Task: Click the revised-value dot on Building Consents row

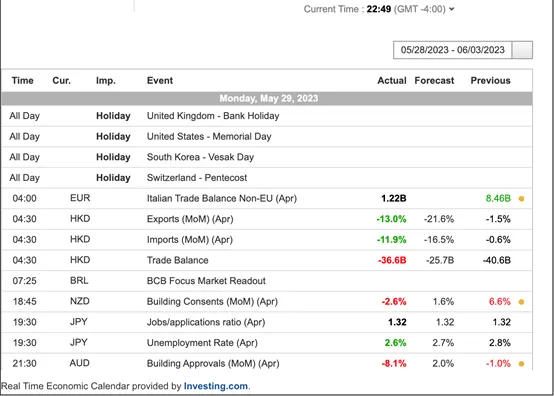Action: pos(521,302)
